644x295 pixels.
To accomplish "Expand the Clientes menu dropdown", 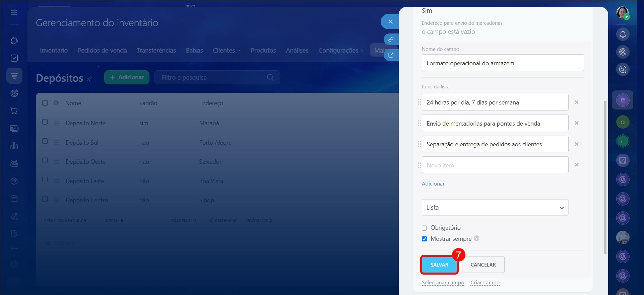I will [x=227, y=51].
